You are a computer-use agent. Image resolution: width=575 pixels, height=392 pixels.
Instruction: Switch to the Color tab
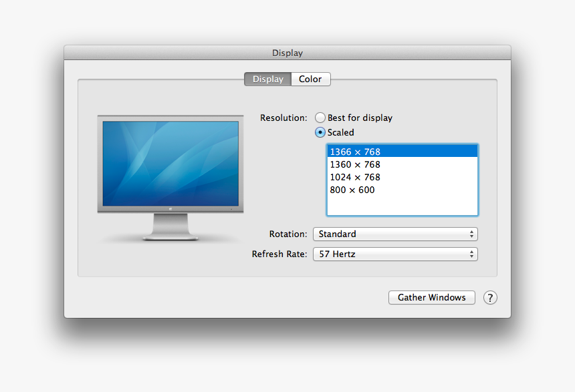[x=310, y=79]
